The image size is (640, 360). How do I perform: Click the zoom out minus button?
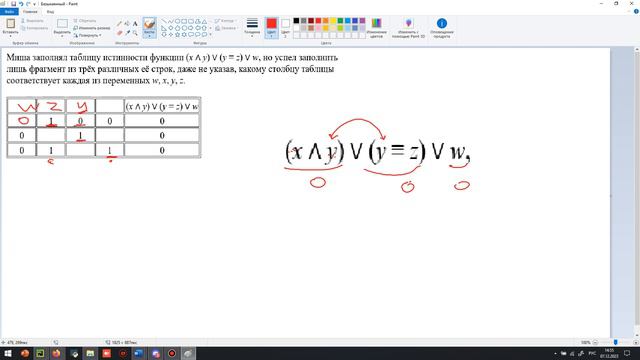click(x=595, y=342)
